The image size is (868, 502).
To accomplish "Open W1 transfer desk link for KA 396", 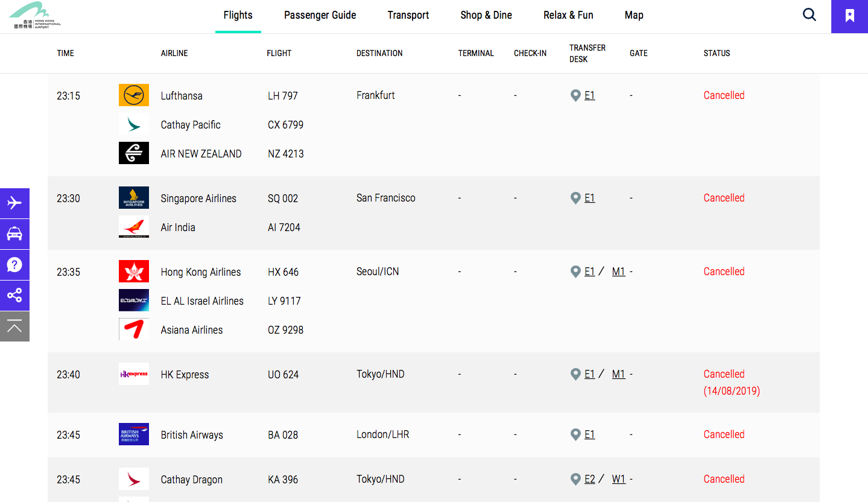I will (x=618, y=479).
